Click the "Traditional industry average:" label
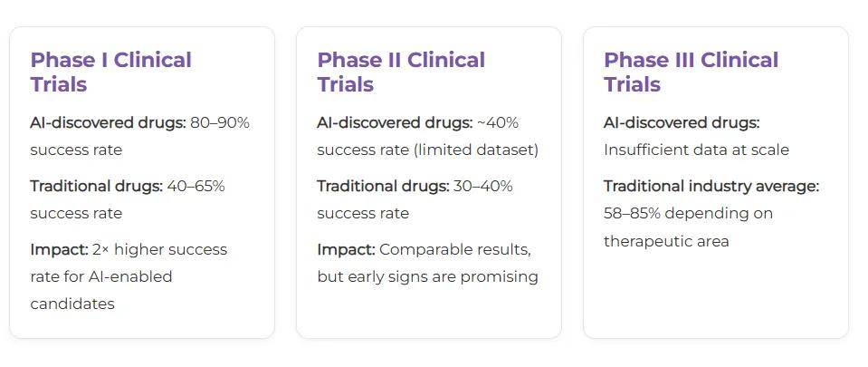 (711, 186)
